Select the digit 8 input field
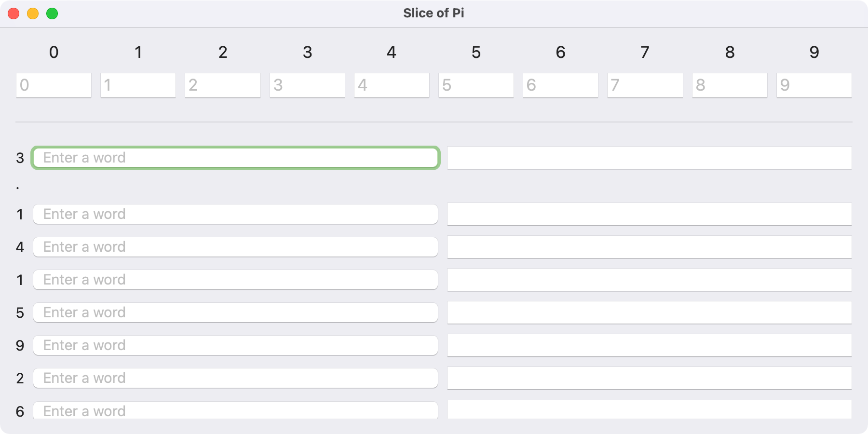This screenshot has width=868, height=434. [730, 85]
